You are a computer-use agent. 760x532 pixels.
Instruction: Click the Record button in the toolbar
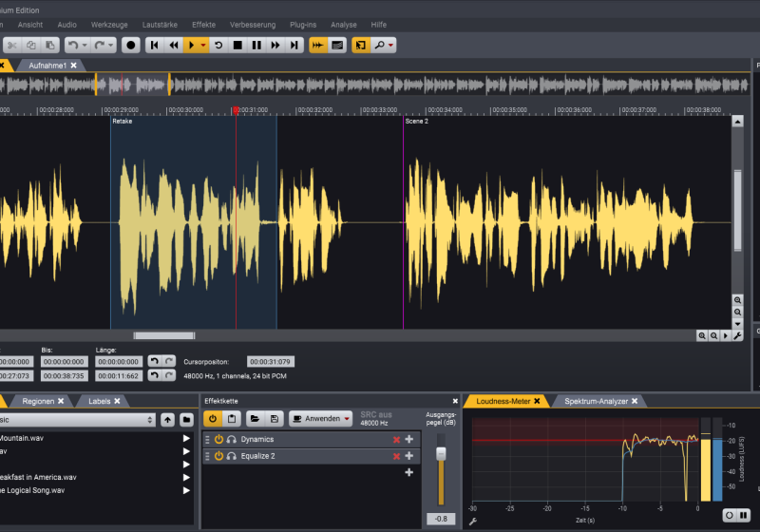click(x=130, y=45)
